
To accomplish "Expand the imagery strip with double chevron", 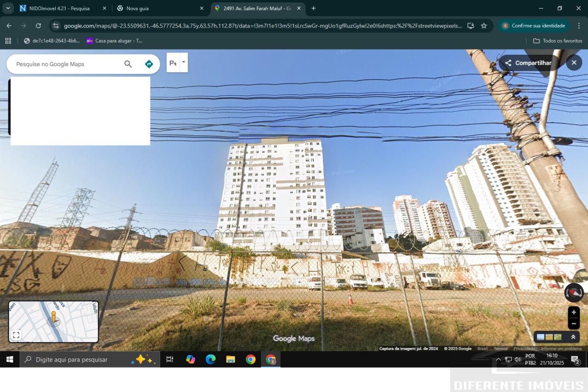I will click(573, 337).
